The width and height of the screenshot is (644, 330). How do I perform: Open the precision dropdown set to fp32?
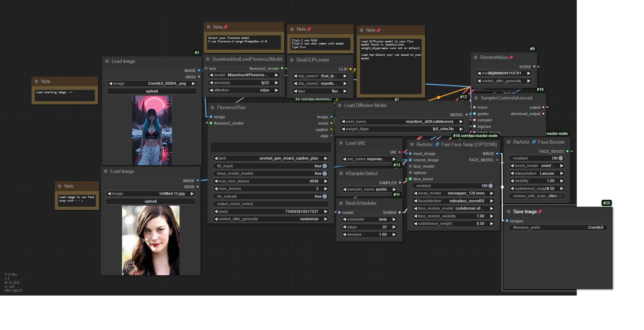coord(244,83)
